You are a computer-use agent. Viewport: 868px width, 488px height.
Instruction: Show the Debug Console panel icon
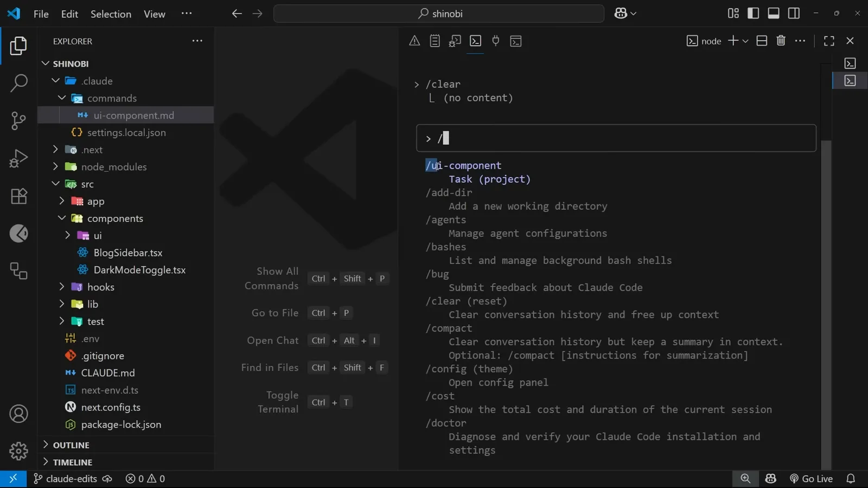click(x=455, y=41)
